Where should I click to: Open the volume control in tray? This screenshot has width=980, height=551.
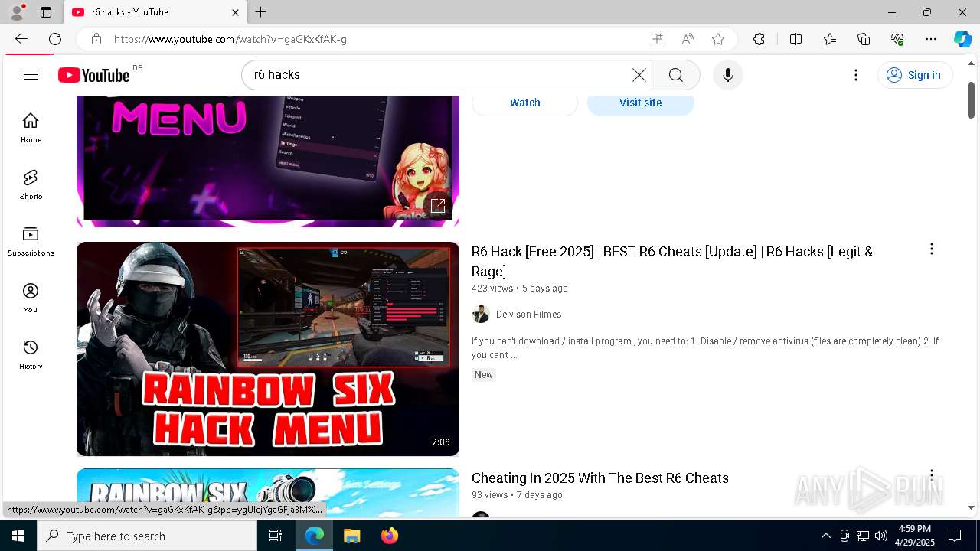(880, 536)
